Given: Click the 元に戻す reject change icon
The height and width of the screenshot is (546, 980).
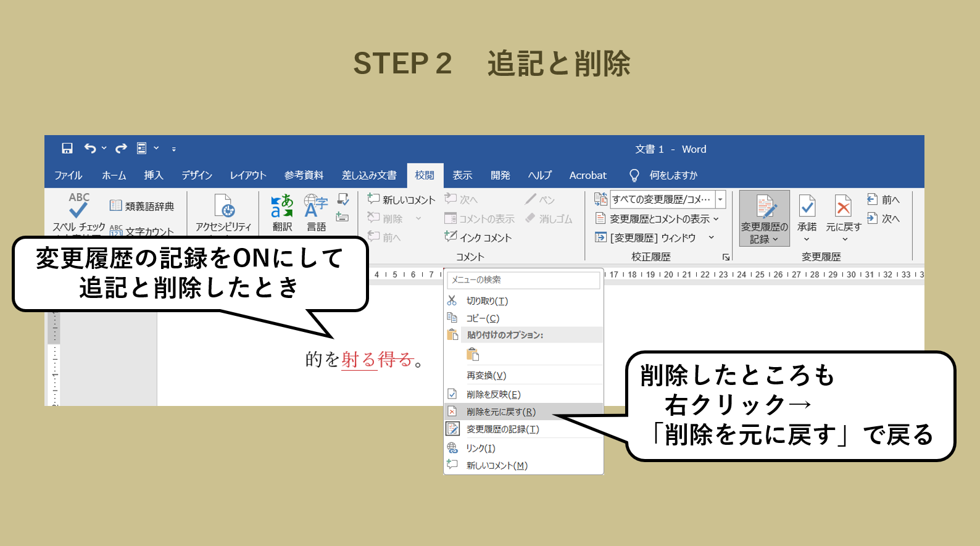Looking at the screenshot, I should (x=843, y=212).
